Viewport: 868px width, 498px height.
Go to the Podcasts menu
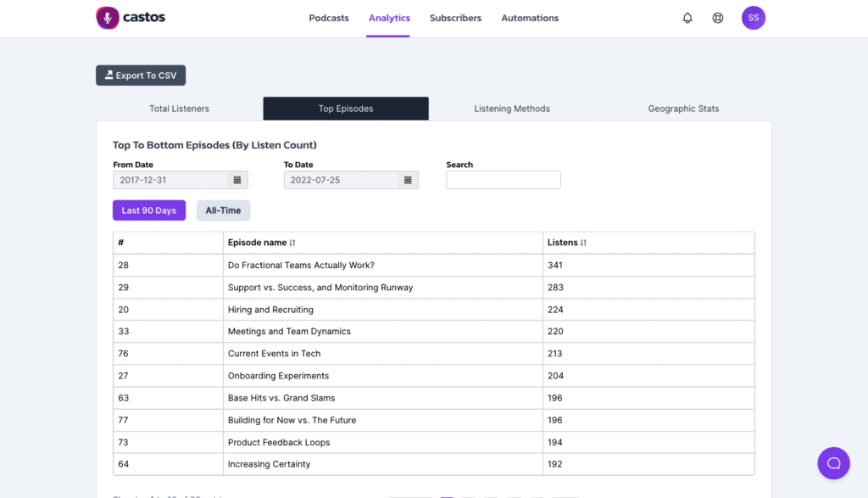point(329,18)
